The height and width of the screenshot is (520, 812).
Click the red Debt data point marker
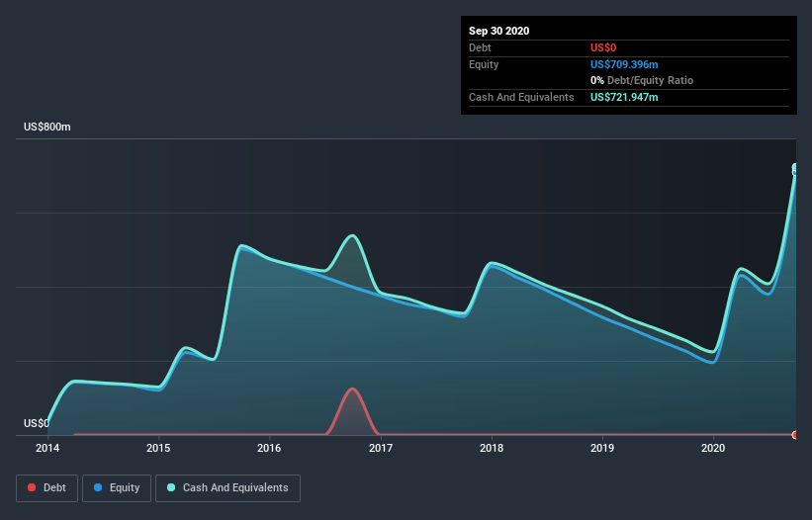coord(795,435)
